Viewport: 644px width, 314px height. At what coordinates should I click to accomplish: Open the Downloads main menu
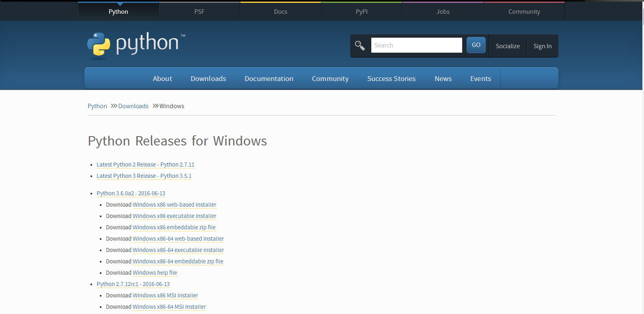coord(208,79)
